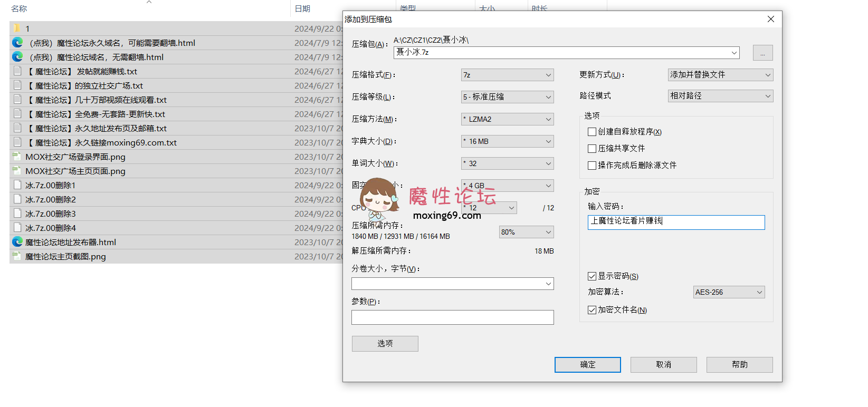
Task: Click the blank file icon of 冰.7z.00删除1
Action: click(17, 185)
